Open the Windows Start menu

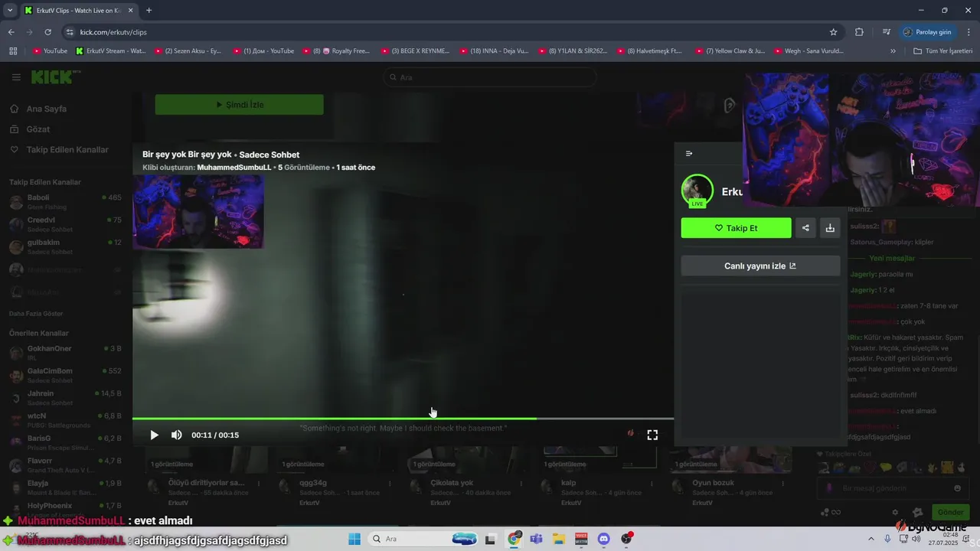354,539
